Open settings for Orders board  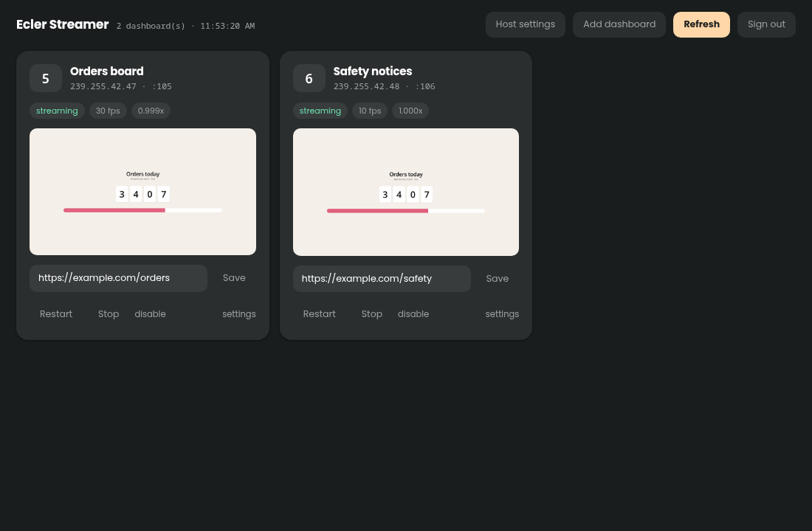(x=238, y=314)
